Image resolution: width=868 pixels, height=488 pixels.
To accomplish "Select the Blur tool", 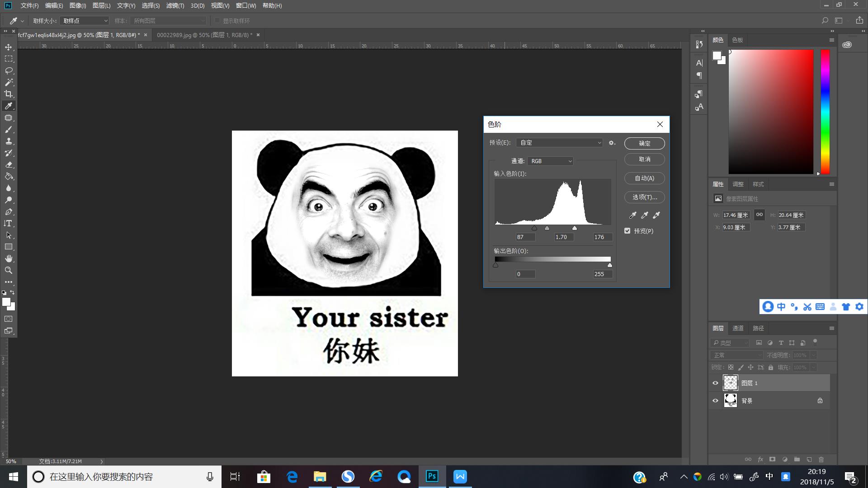I will point(9,188).
